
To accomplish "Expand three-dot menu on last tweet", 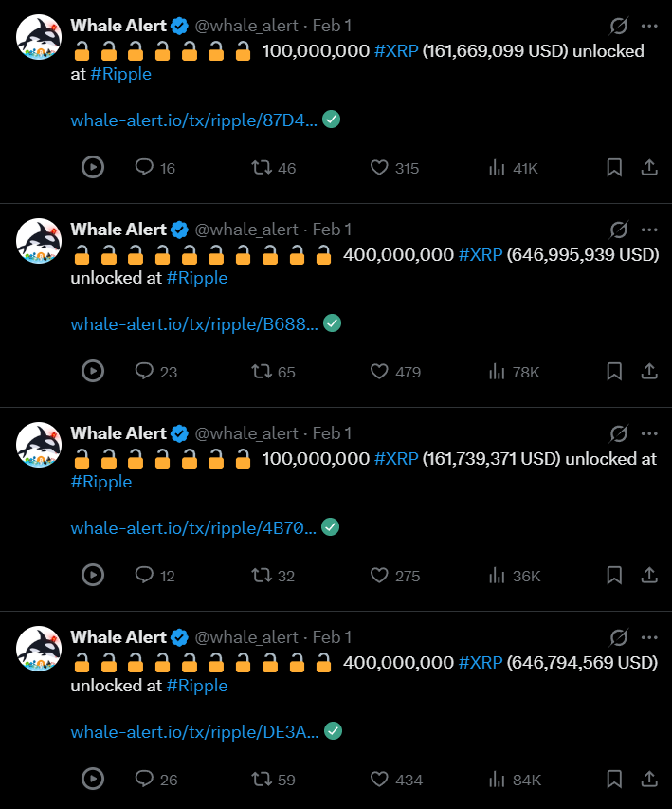I will (649, 637).
